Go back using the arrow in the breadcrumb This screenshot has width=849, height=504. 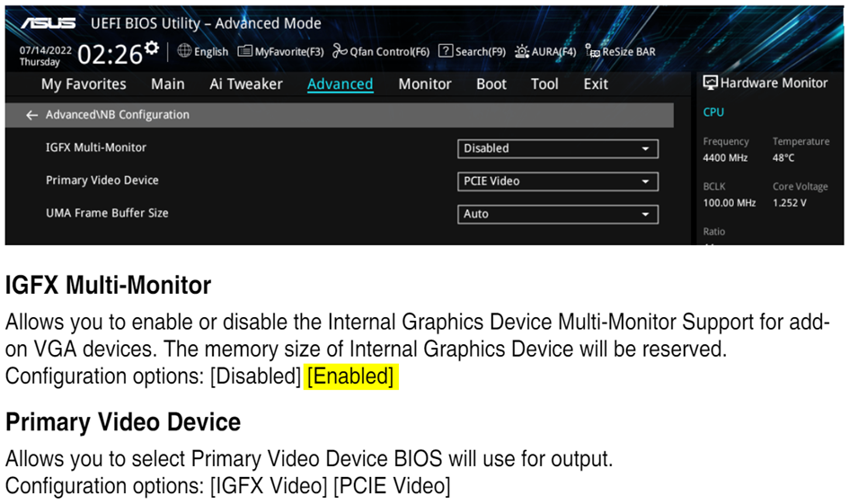[x=32, y=115]
